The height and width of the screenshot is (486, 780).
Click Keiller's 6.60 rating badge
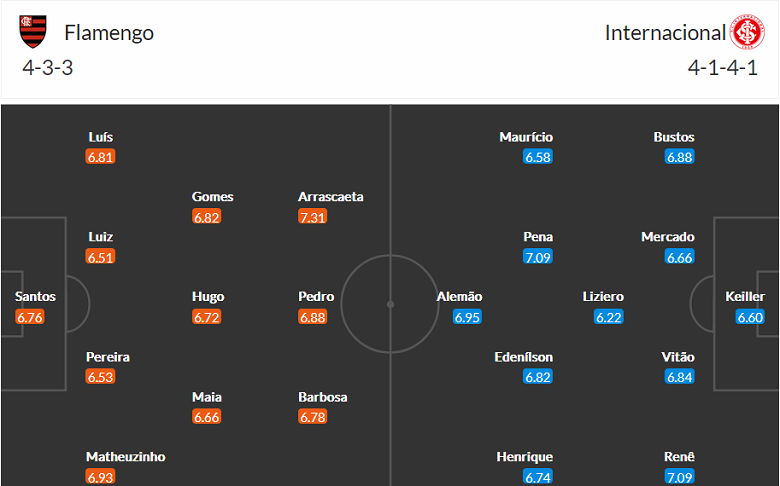coord(750,317)
